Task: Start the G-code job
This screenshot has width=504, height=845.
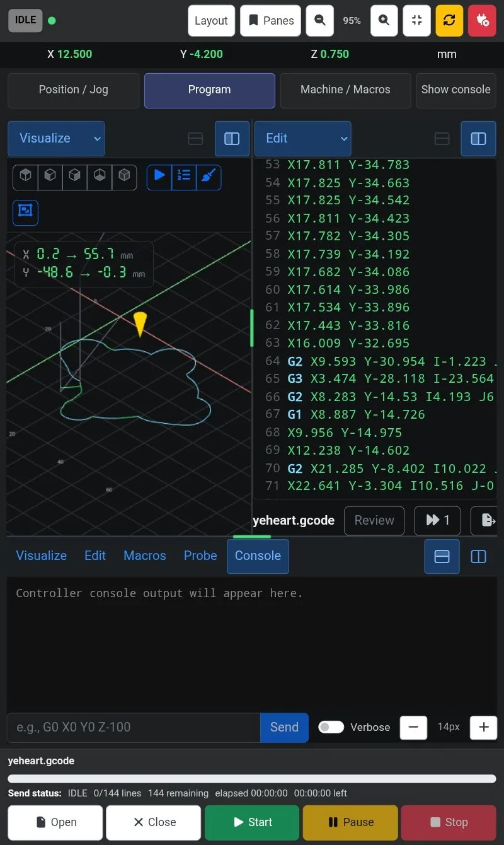Action: 252,822
